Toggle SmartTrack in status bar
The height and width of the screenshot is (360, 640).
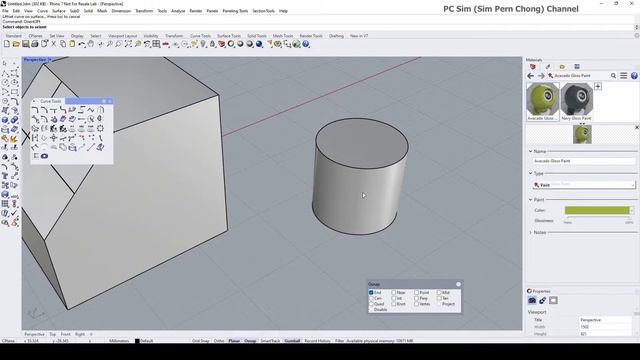tap(270, 341)
